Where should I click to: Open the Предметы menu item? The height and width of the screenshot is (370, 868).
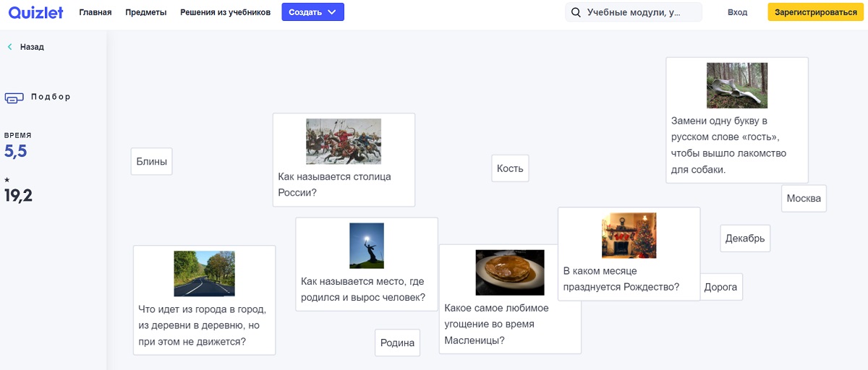click(x=145, y=12)
